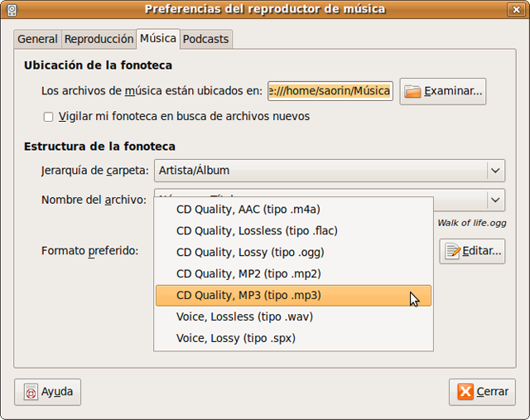Open the Editar format profiles button
The width and height of the screenshot is (530, 420).
472,251
